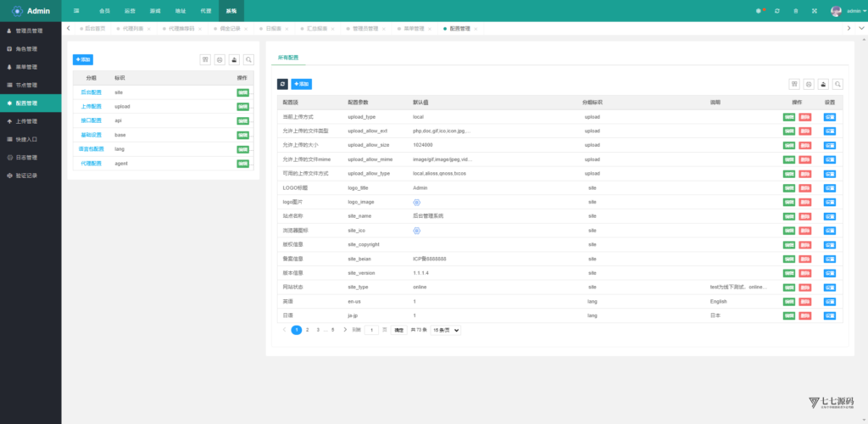Image resolution: width=868 pixels, height=424 pixels.
Task: Click the page number input field
Action: [371, 330]
